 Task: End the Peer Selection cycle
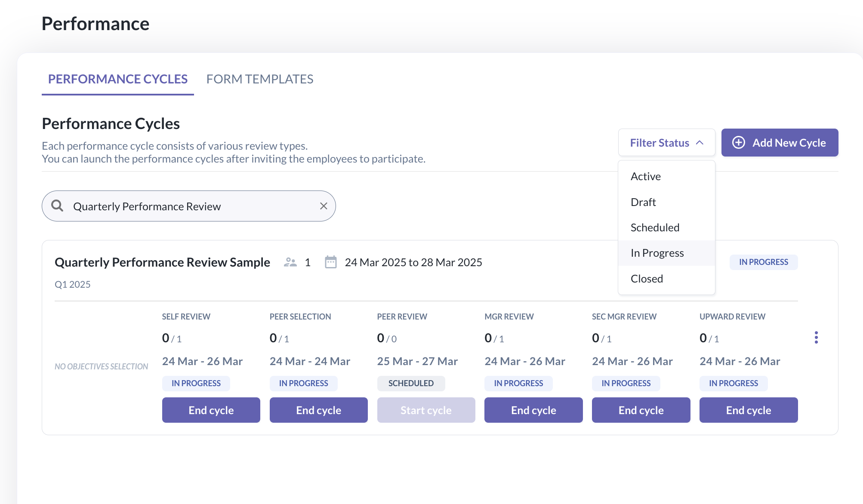tap(318, 410)
